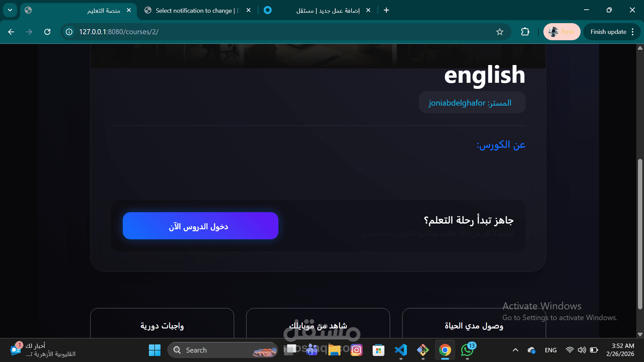This screenshot has height=362, width=644.
Task: Open Visual Studio Code from taskbar
Action: pyautogui.click(x=401, y=350)
